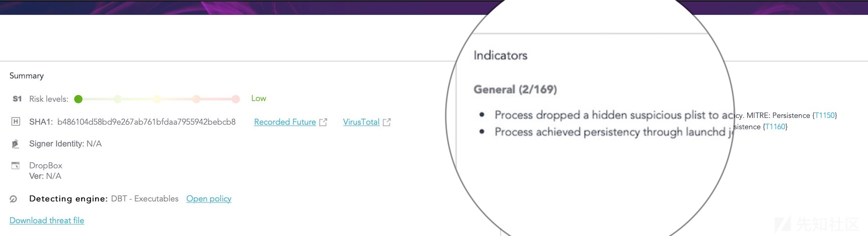Click the General (2/169) indicators heading
This screenshot has height=236, width=868.
515,89
